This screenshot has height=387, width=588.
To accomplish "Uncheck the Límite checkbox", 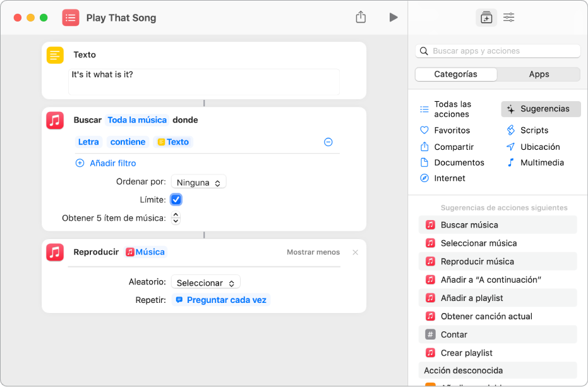I will [x=176, y=200].
